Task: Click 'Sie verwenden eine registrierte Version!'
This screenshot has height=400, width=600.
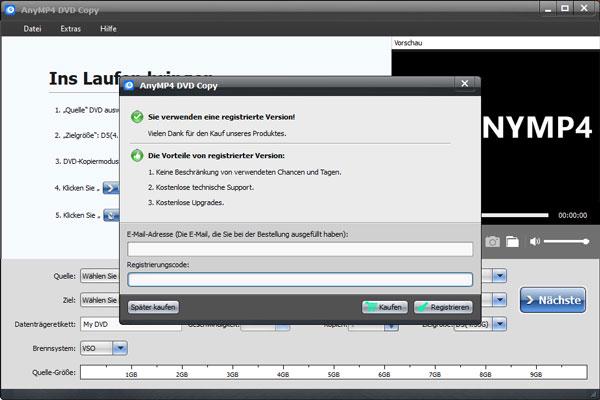Action: click(222, 117)
